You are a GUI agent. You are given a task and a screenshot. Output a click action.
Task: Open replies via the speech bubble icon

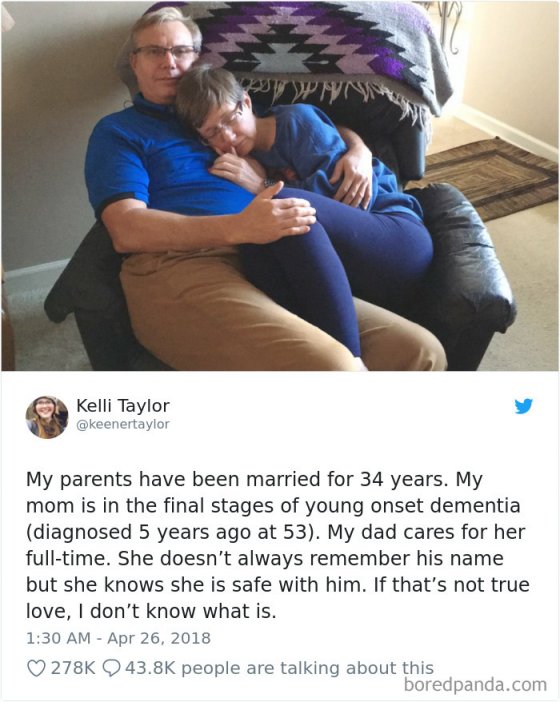(x=111, y=668)
